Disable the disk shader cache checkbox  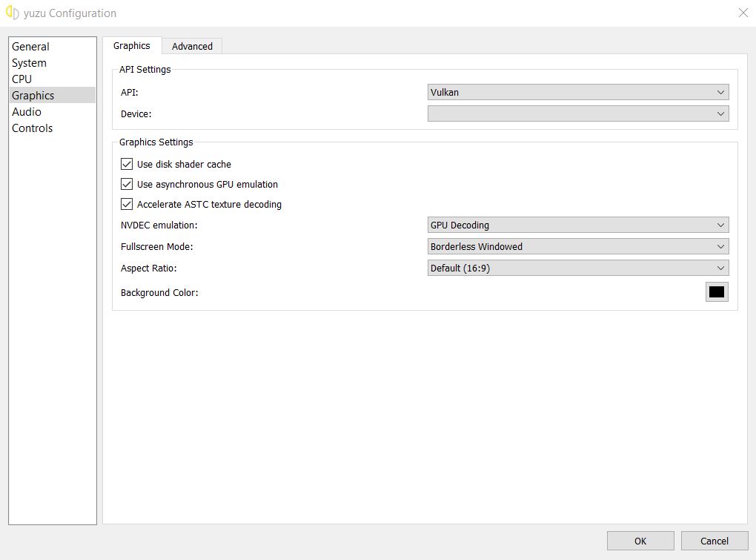(x=127, y=164)
